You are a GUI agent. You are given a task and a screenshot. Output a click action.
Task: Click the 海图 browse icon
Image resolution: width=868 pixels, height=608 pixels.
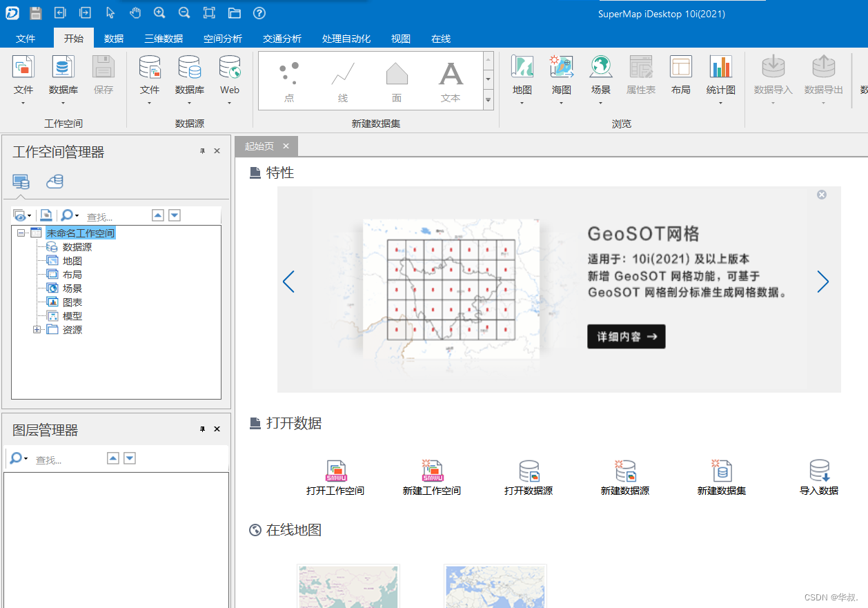(562, 67)
